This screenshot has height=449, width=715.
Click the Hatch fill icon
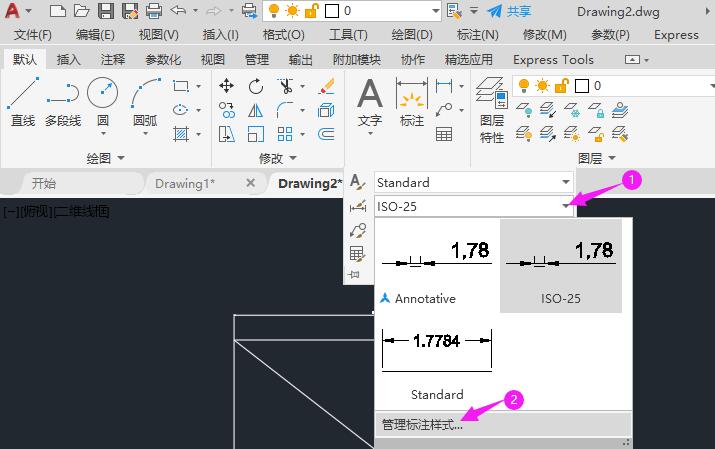(x=181, y=134)
